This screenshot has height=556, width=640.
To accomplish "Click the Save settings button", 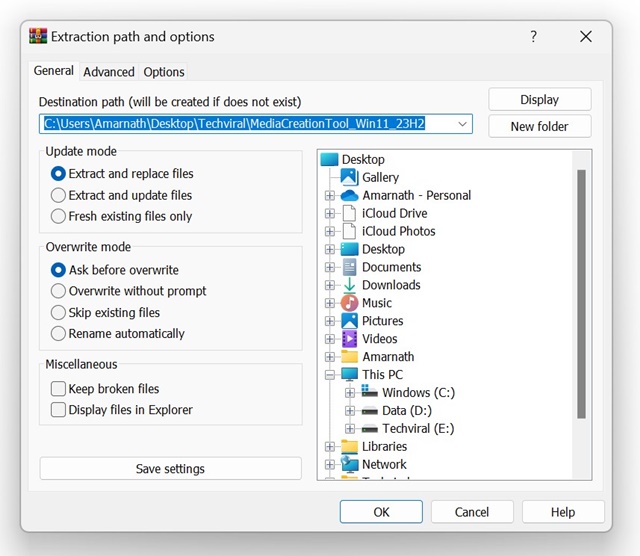I will pyautogui.click(x=170, y=469).
